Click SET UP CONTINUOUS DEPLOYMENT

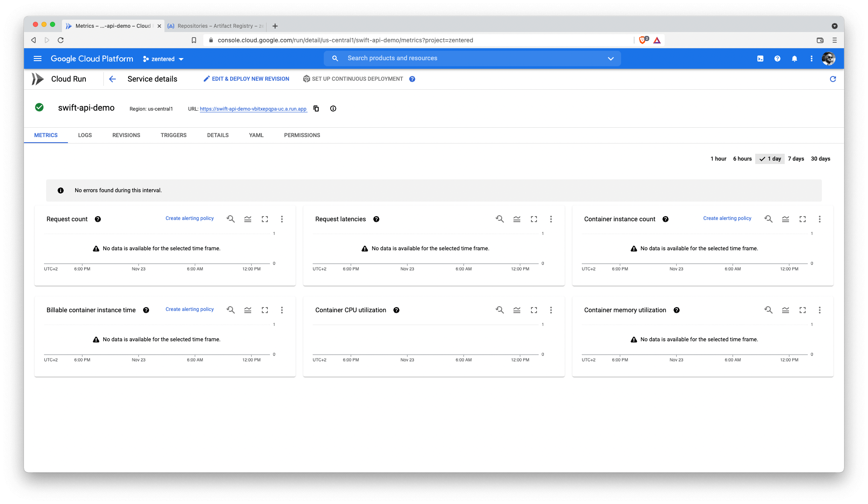[353, 79]
